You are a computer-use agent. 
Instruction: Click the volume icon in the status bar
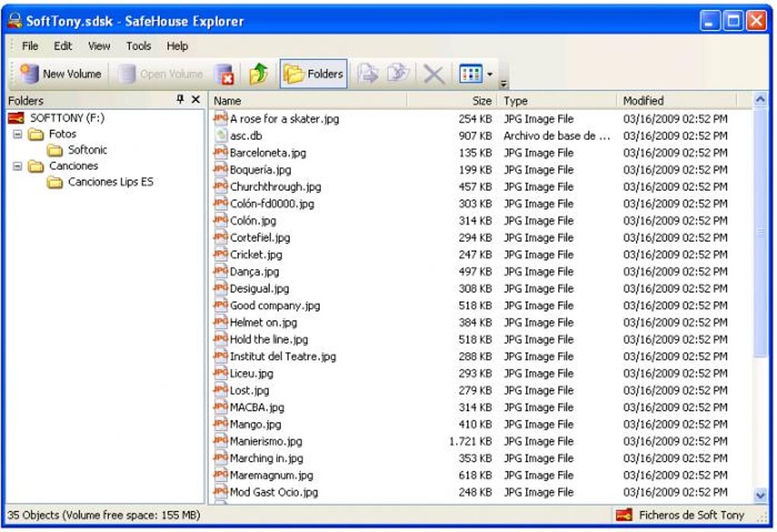click(623, 515)
